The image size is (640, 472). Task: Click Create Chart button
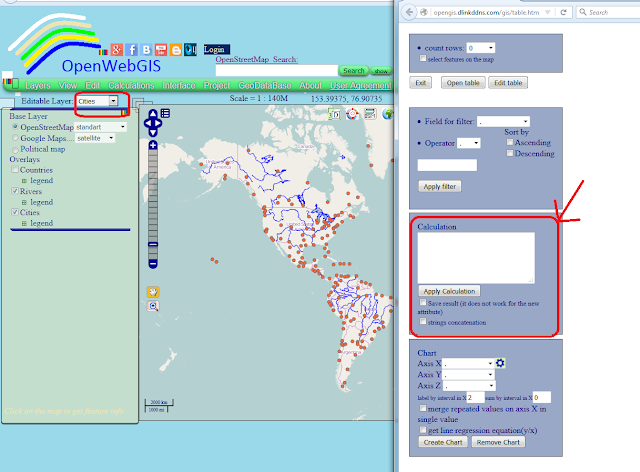click(443, 442)
